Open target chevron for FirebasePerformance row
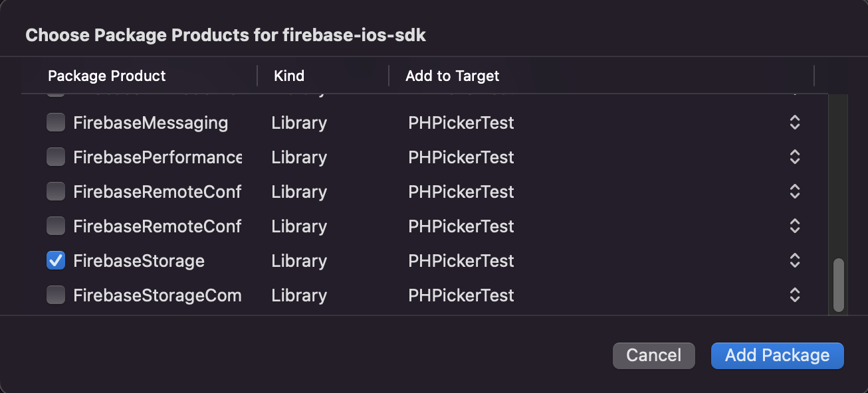Viewport: 868px width, 393px height. coord(794,157)
